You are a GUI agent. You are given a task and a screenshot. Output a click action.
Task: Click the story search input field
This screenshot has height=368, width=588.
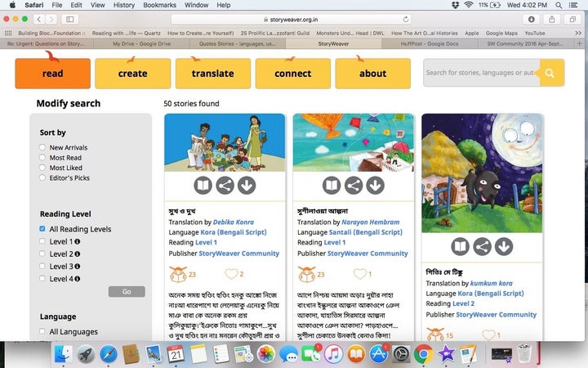tap(481, 73)
